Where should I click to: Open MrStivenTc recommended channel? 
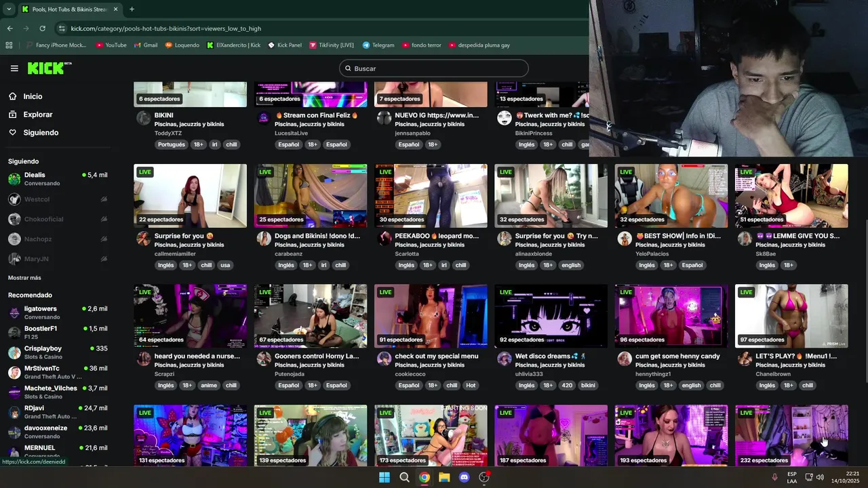pyautogui.click(x=58, y=372)
